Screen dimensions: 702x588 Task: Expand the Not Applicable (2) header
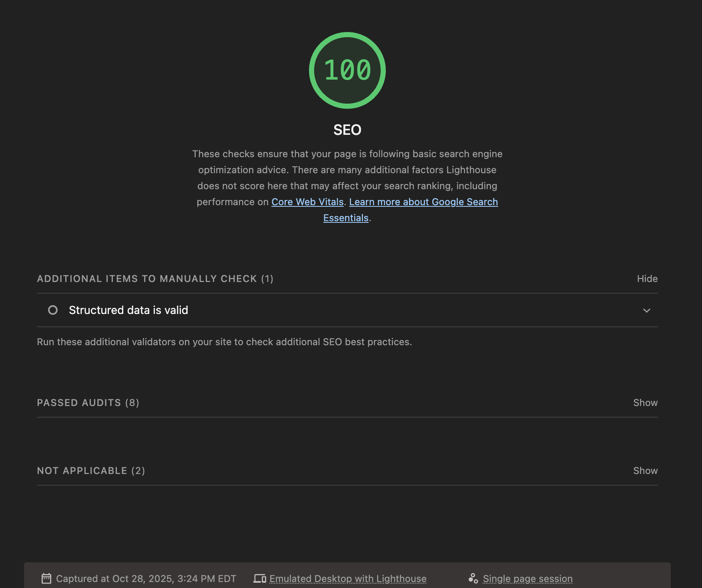(91, 471)
